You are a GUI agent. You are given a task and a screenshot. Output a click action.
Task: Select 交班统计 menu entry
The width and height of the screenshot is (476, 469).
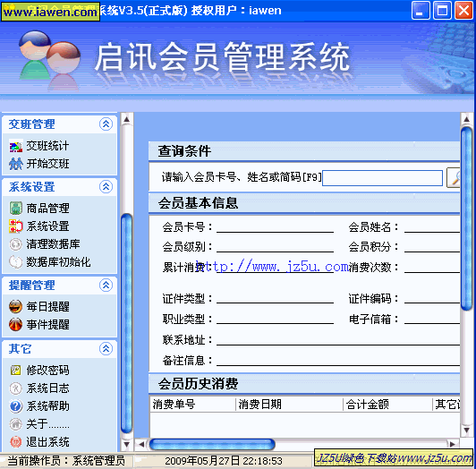click(x=47, y=146)
